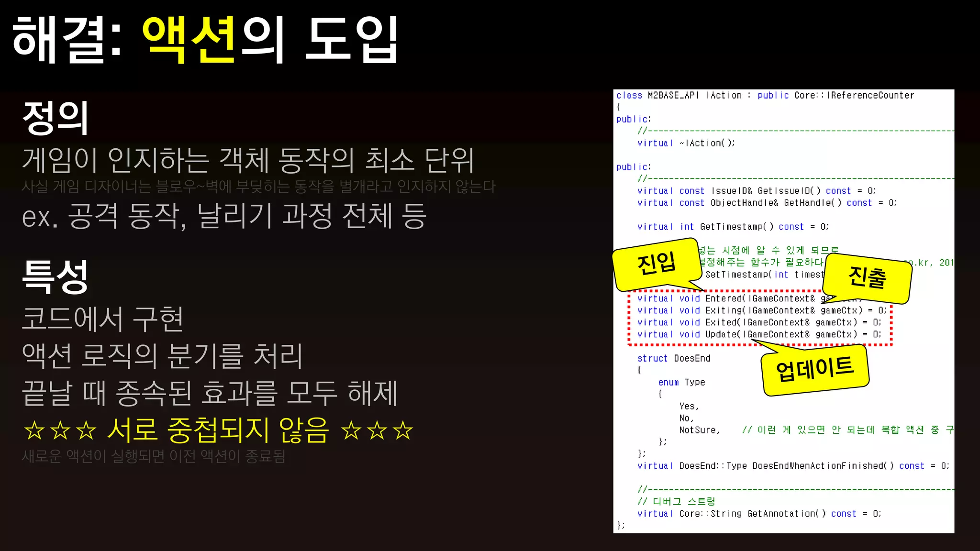The height and width of the screenshot is (551, 980).
Task: Select the '정의' section heading
Action: click(x=55, y=118)
